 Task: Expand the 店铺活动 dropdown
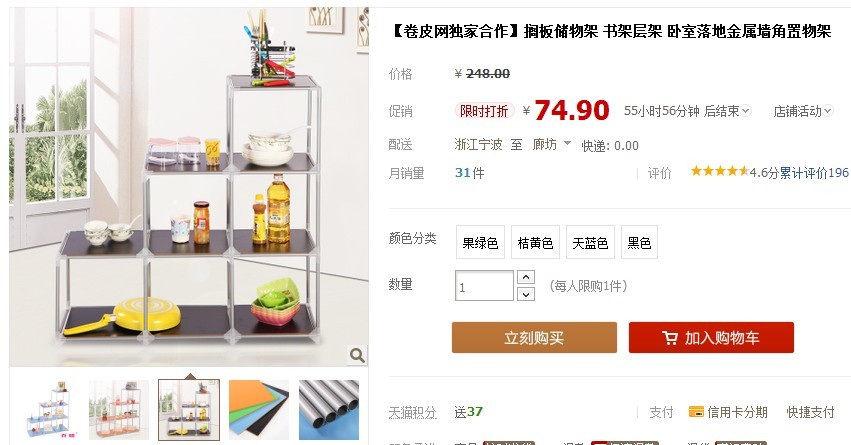(828, 111)
